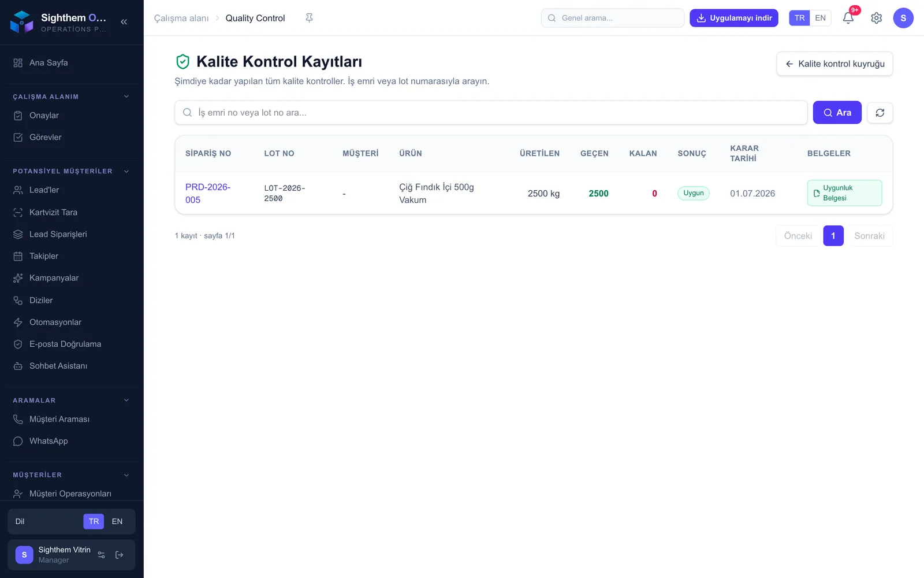
Task: Click the Sighthem cube logo
Action: tap(22, 22)
